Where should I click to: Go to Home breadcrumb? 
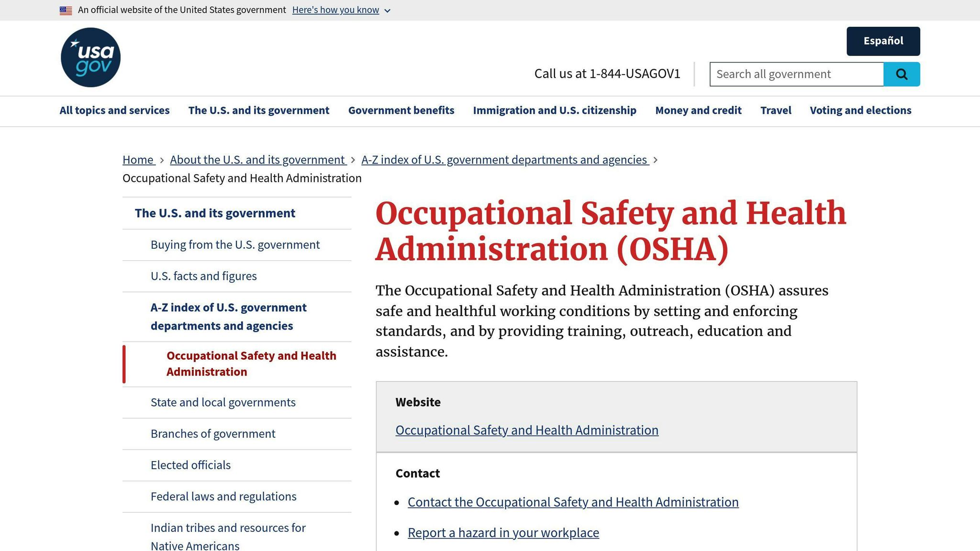[138, 160]
